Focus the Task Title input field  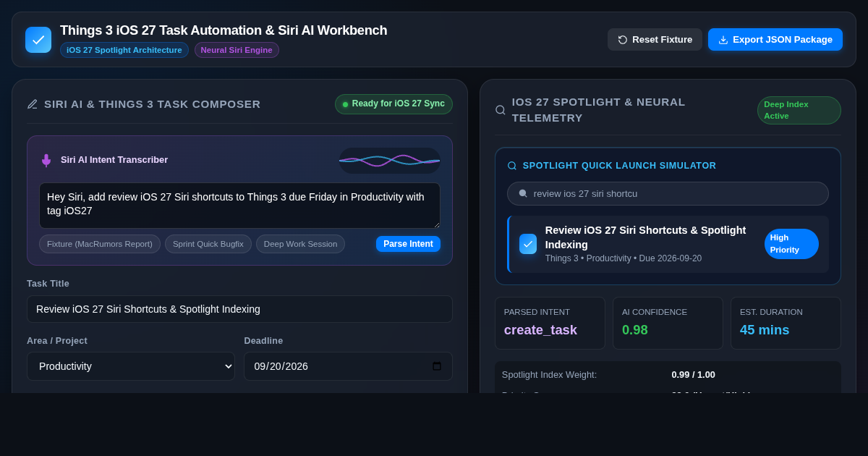[239, 309]
